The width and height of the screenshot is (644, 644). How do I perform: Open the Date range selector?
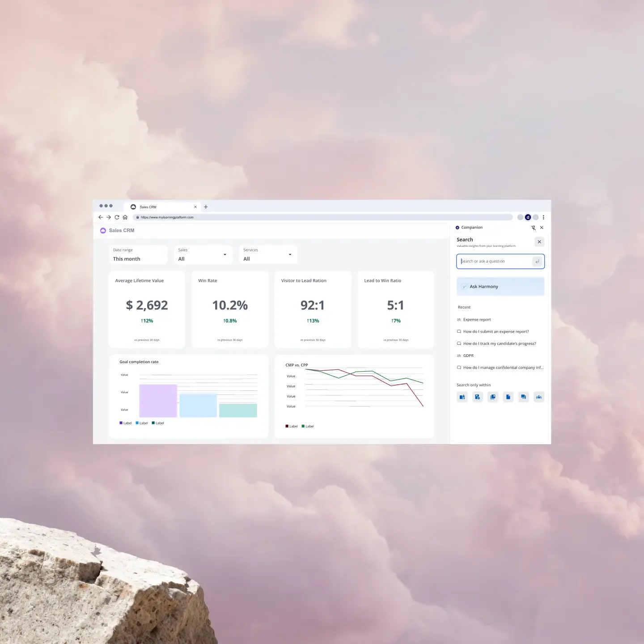tap(138, 254)
